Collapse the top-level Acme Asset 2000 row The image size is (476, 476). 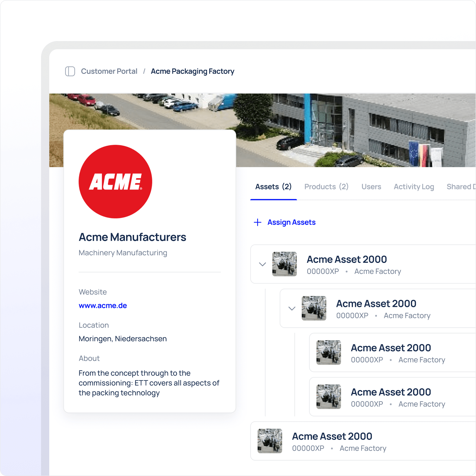(x=262, y=264)
